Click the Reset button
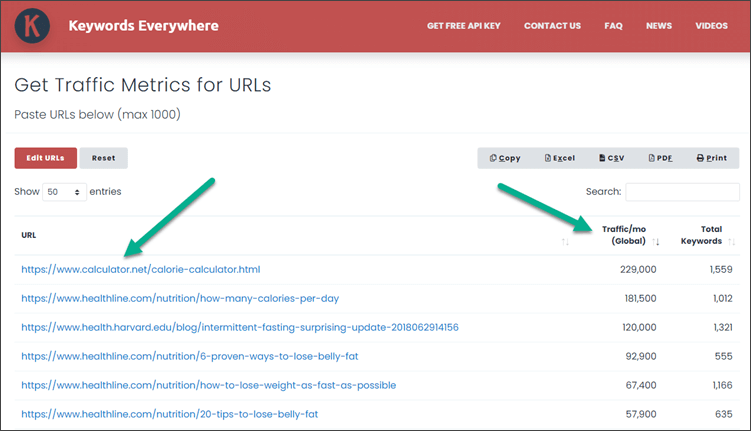 coord(103,158)
